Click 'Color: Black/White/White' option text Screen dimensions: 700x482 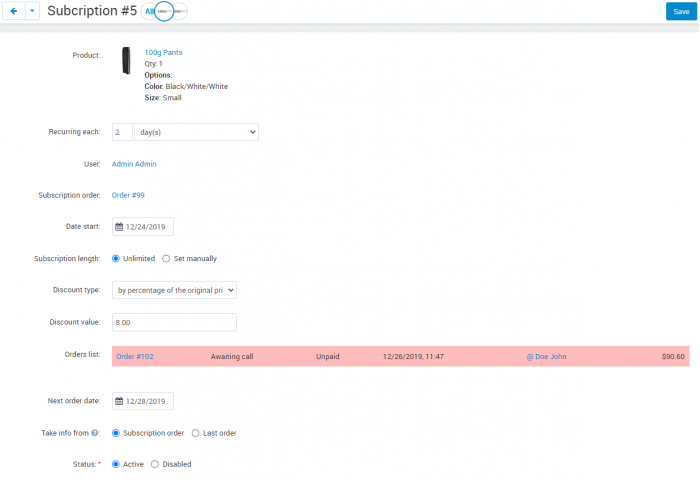tap(186, 86)
